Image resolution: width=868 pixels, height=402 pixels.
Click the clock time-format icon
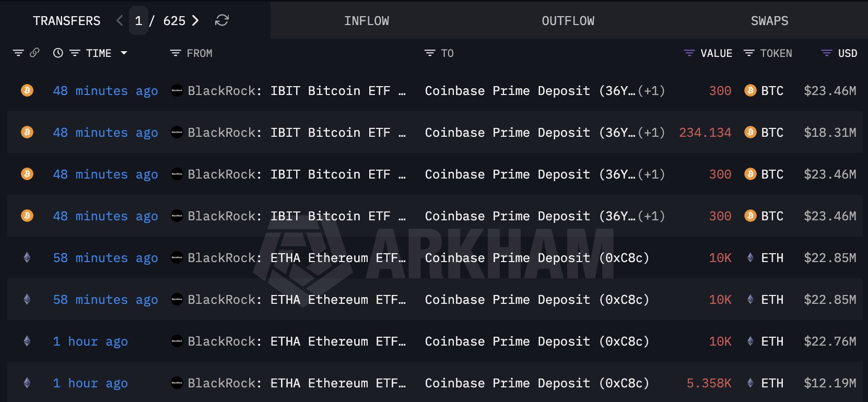click(58, 53)
